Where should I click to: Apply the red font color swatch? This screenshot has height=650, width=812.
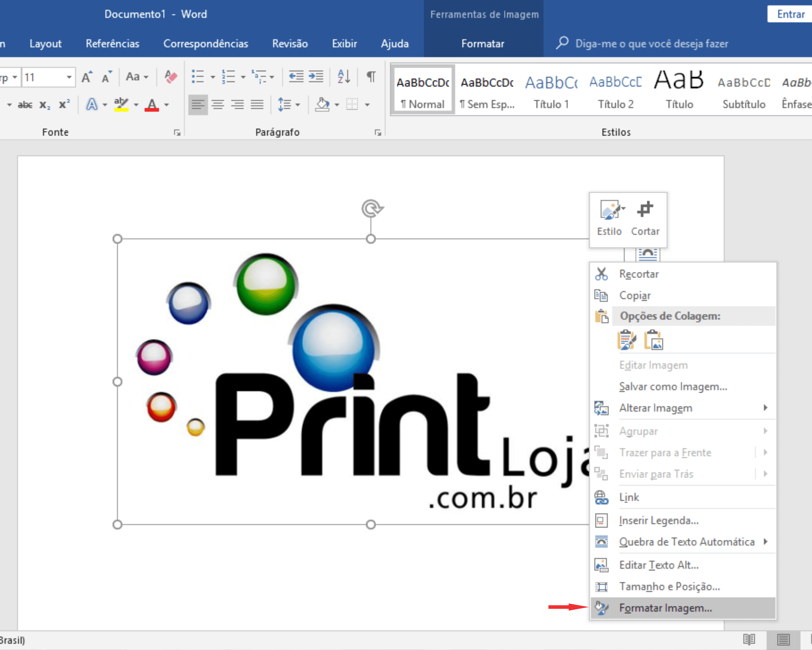pos(152,104)
